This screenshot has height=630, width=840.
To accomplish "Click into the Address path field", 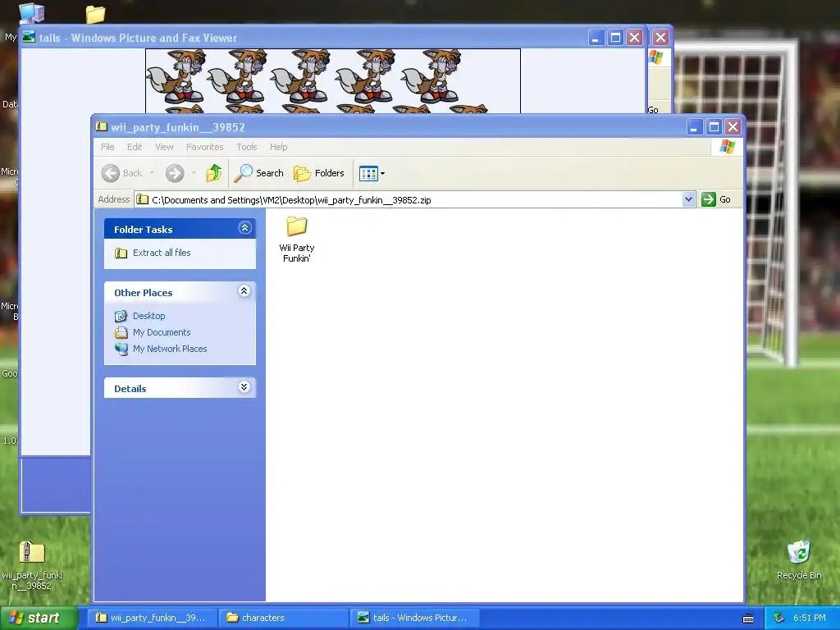I will pos(409,200).
